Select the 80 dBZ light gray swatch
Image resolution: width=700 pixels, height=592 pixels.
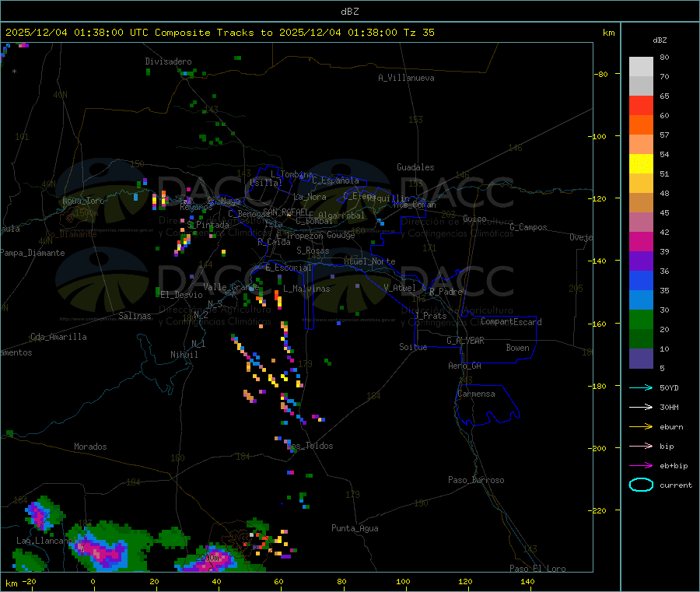(x=641, y=67)
